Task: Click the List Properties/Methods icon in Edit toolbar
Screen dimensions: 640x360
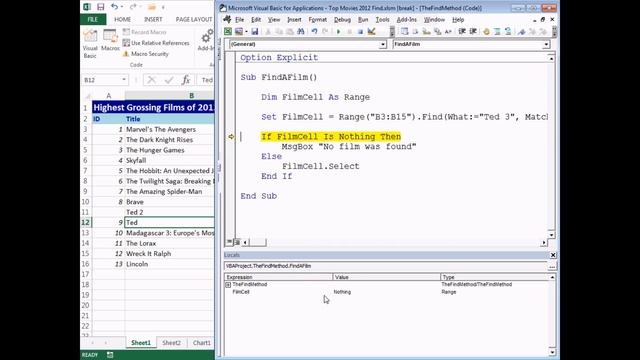Action: [x=404, y=31]
